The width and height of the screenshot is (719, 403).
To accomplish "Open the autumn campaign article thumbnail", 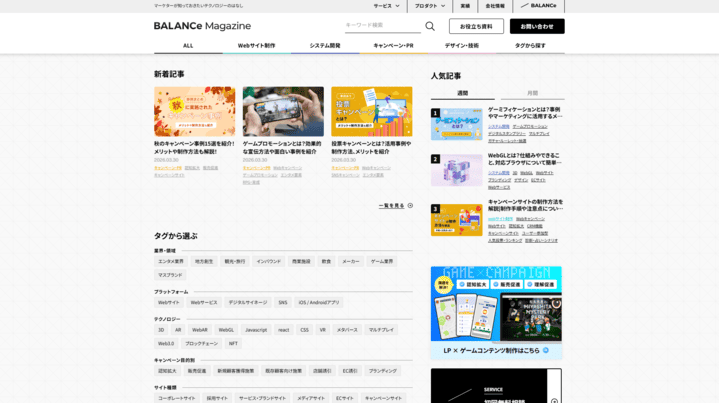I will 194,111.
